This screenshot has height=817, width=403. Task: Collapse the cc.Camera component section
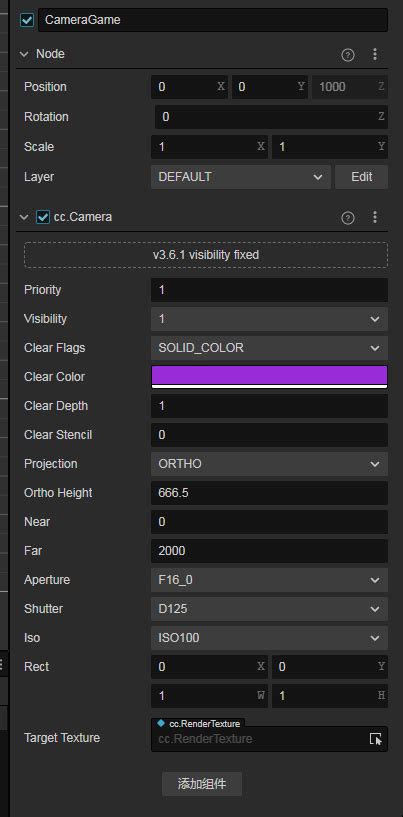[x=24, y=217]
